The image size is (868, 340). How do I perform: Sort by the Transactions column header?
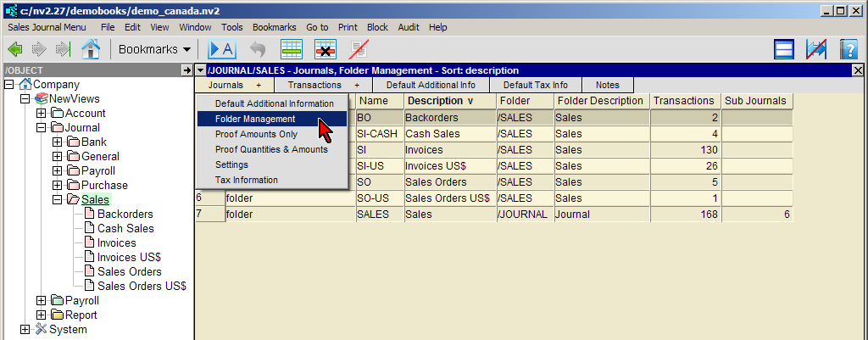tap(683, 101)
